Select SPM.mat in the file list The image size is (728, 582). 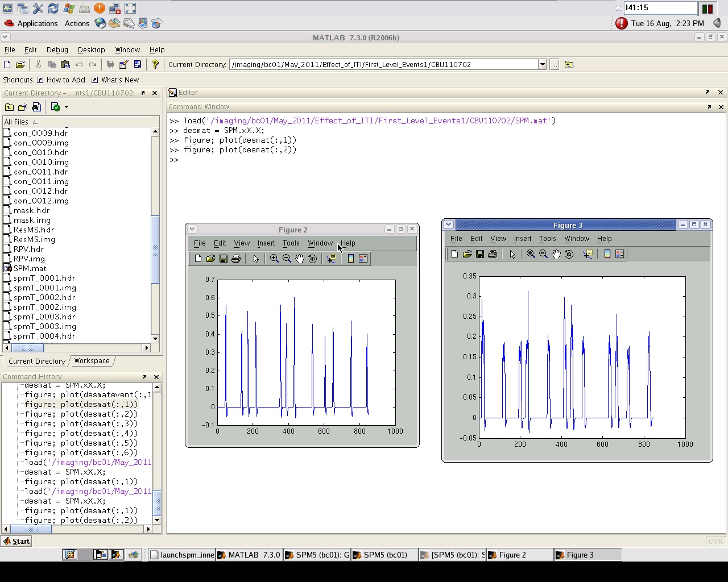click(x=30, y=268)
